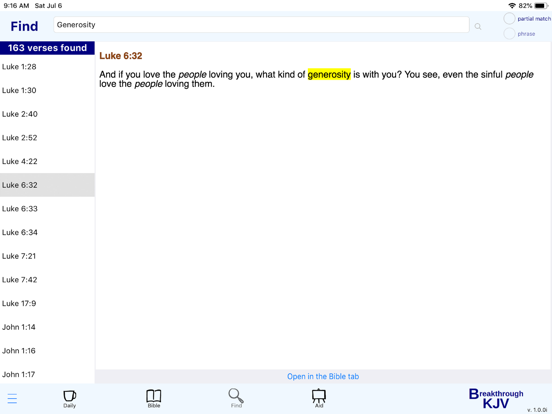Select verse Luke 6:34
The image size is (552, 414).
coord(47,232)
